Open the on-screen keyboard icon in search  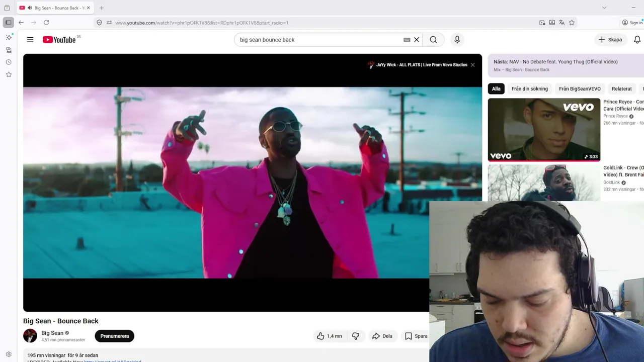407,40
